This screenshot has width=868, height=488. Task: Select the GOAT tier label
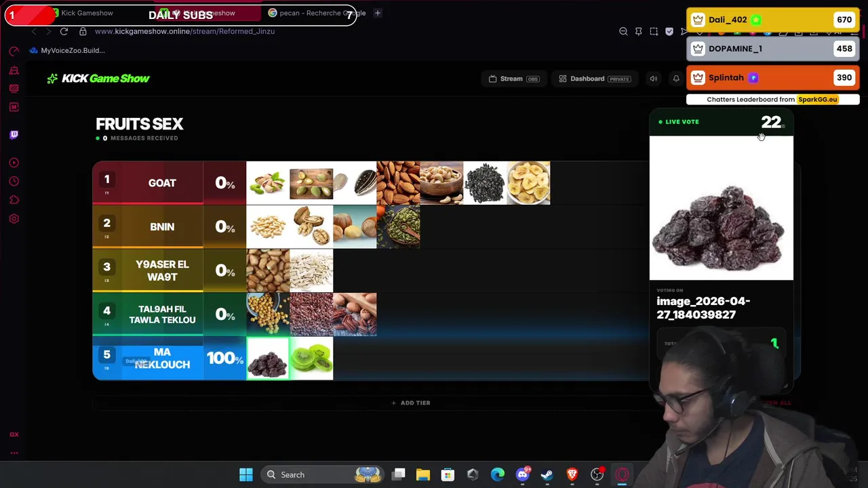click(x=162, y=183)
